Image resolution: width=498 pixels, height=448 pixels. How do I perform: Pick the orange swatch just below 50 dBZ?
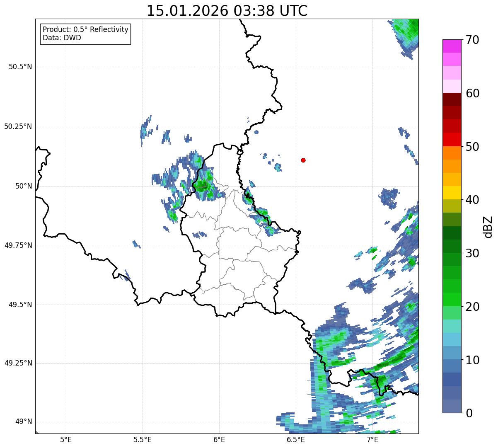coord(452,153)
